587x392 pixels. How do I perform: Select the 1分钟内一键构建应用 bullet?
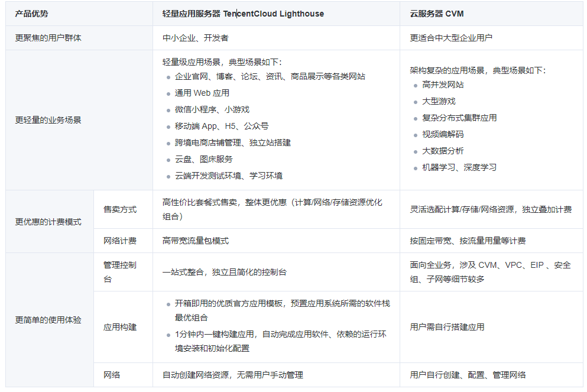pyautogui.click(x=280, y=341)
